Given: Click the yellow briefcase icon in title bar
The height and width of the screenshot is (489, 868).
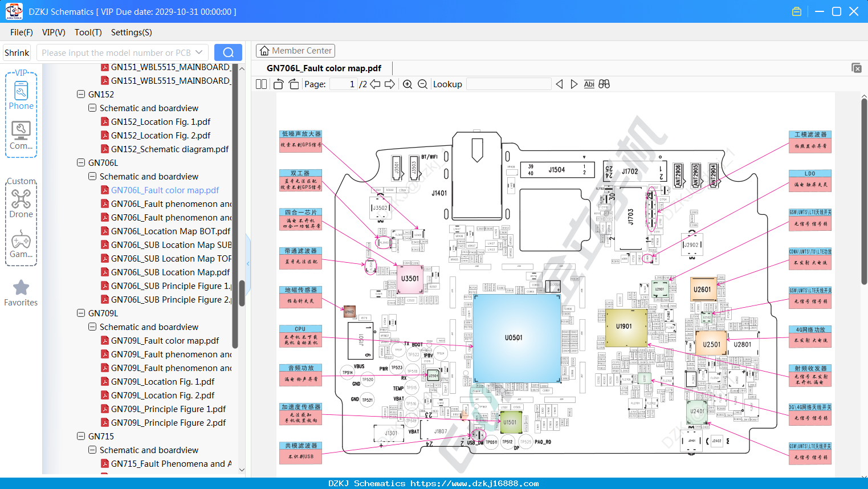Looking at the screenshot, I should pyautogui.click(x=797, y=11).
